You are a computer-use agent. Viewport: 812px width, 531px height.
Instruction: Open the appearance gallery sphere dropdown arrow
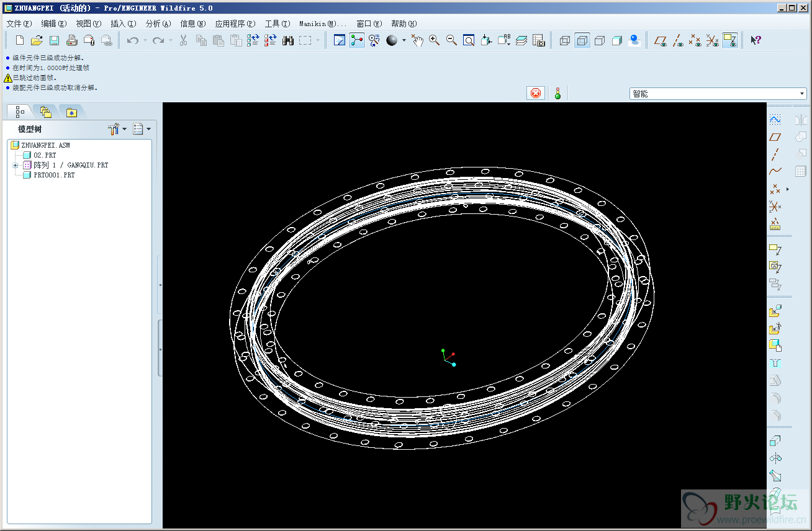pos(404,41)
